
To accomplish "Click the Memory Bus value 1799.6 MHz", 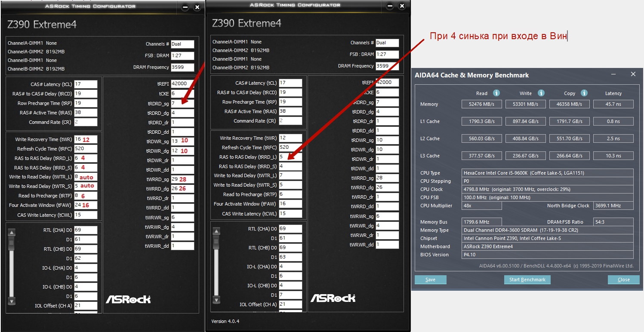I will click(x=482, y=222).
